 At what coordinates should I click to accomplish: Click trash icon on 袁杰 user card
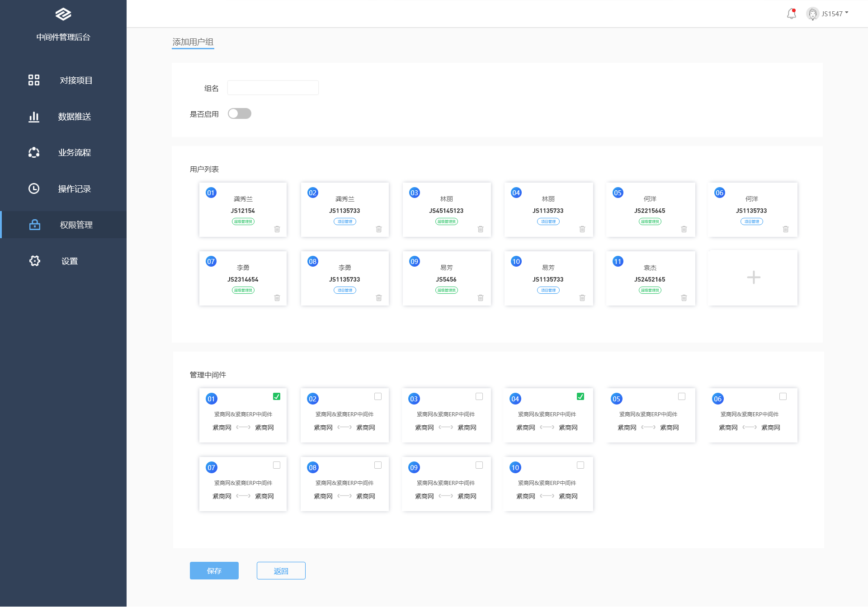click(x=684, y=298)
